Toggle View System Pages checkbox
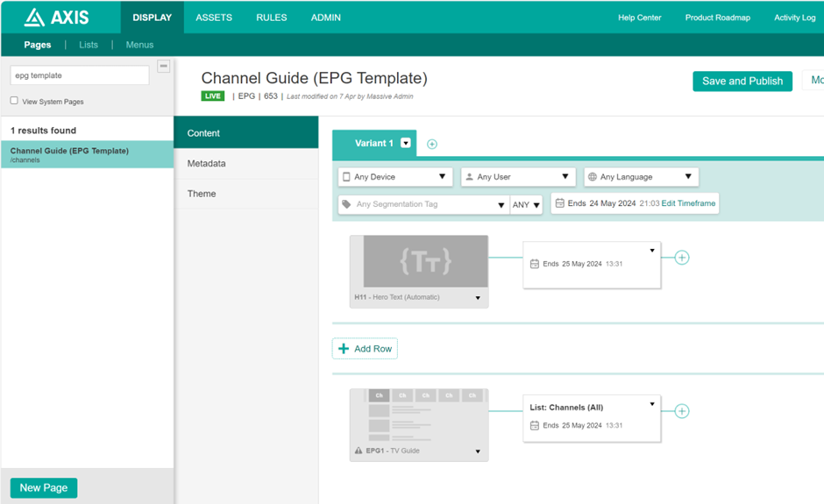This screenshot has height=504, width=824. 14,101
